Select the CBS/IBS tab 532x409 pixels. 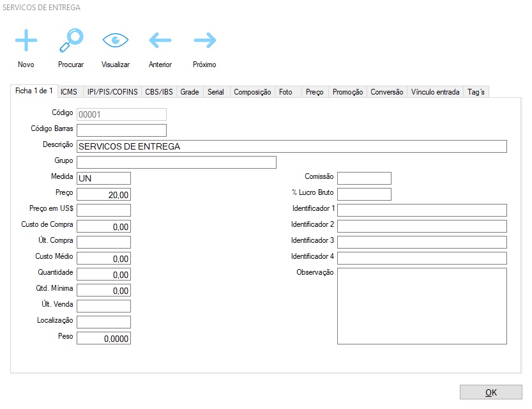(x=159, y=92)
